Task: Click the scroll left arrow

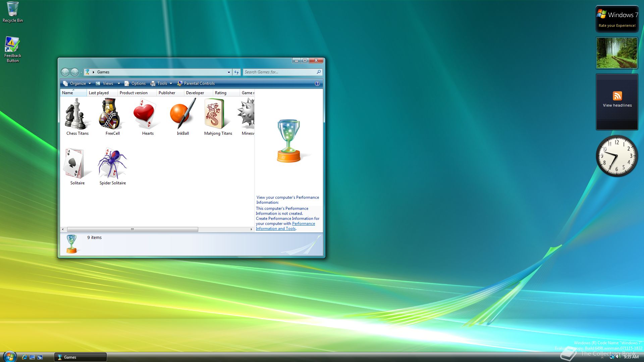Action: (x=63, y=229)
